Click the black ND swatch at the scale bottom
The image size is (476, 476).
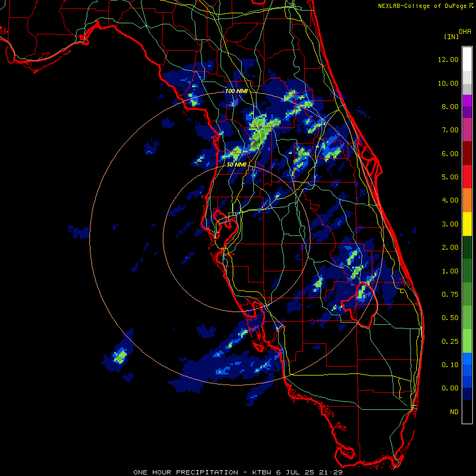(467, 411)
